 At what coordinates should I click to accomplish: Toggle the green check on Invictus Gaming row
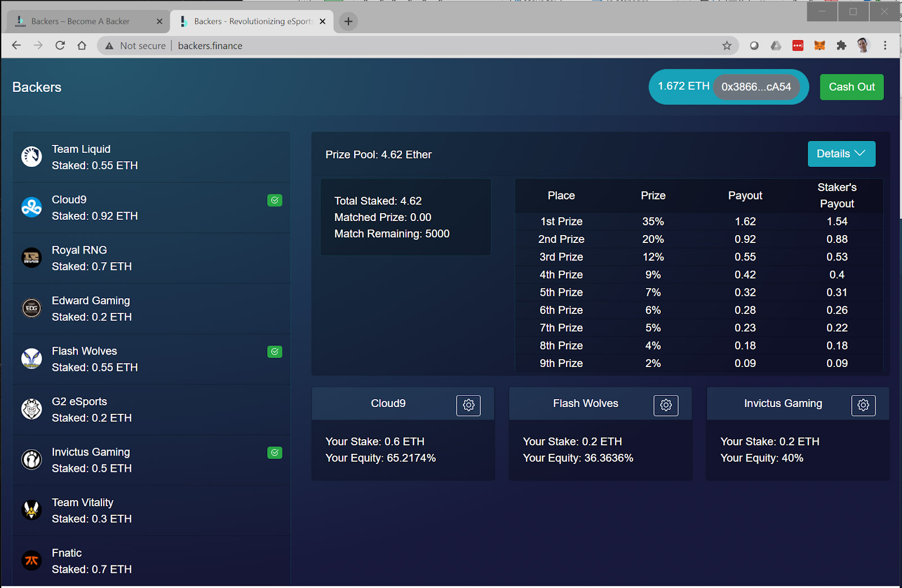pyautogui.click(x=275, y=453)
